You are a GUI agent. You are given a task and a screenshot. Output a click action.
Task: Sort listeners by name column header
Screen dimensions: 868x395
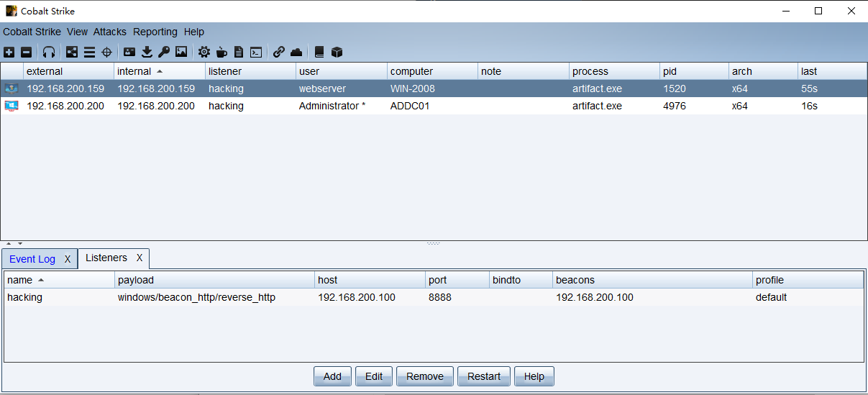tap(59, 280)
